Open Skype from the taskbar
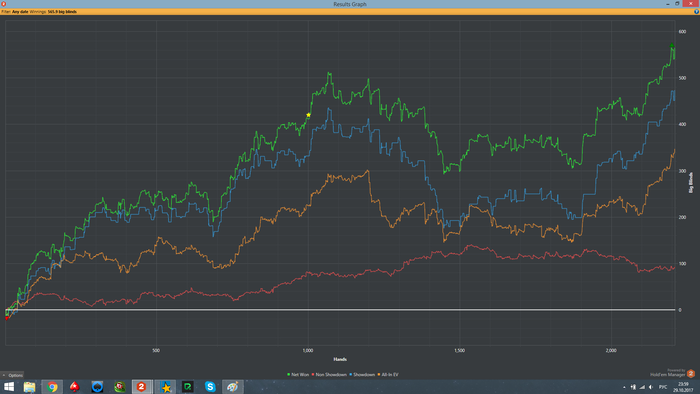700x394 pixels. [x=210, y=386]
